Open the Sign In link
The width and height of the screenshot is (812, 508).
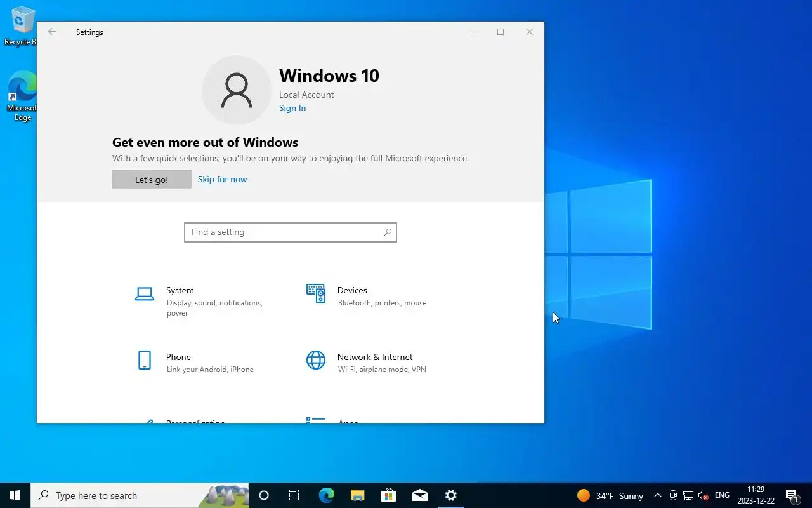(292, 108)
